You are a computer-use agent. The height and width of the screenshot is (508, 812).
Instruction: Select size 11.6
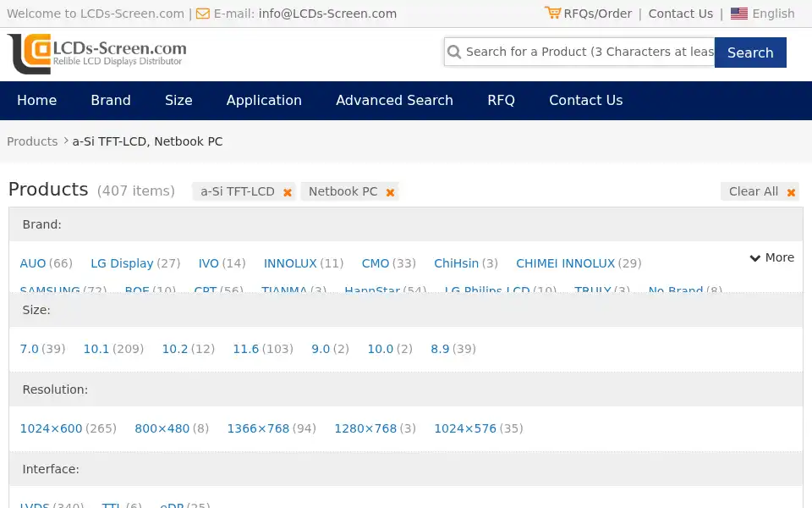pyautogui.click(x=246, y=349)
